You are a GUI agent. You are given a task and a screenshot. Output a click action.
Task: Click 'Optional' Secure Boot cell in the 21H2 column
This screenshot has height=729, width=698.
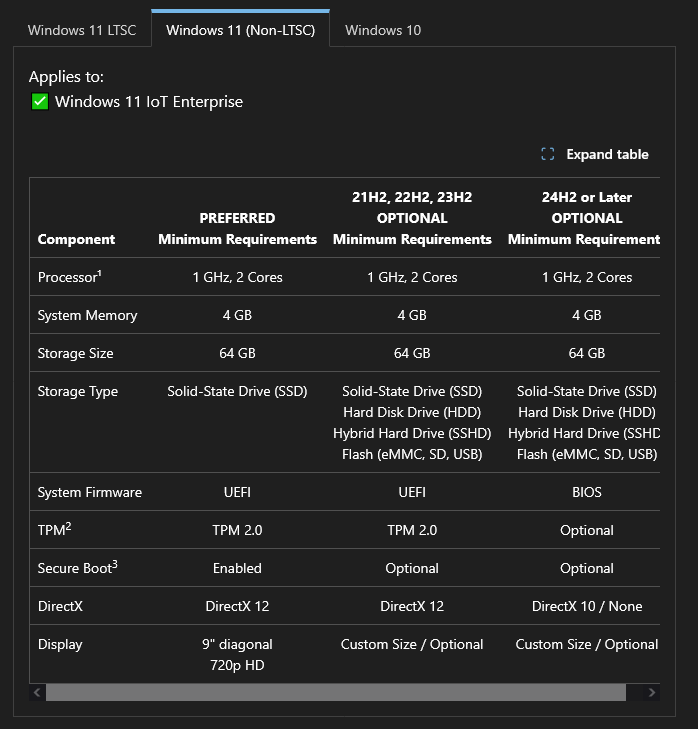click(x=412, y=569)
